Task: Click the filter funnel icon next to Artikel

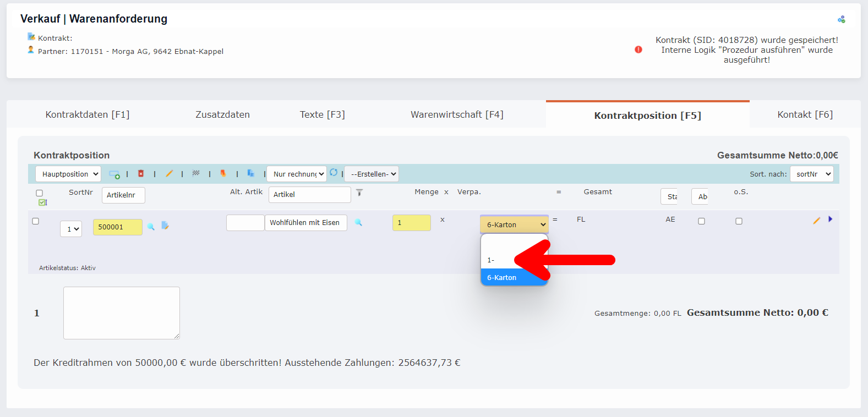Action: tap(359, 193)
